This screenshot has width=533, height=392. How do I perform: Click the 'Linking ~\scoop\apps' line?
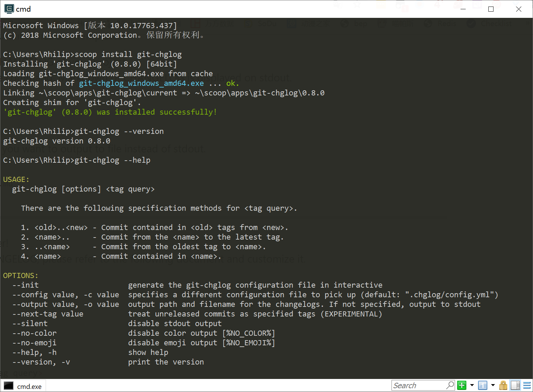[164, 93]
